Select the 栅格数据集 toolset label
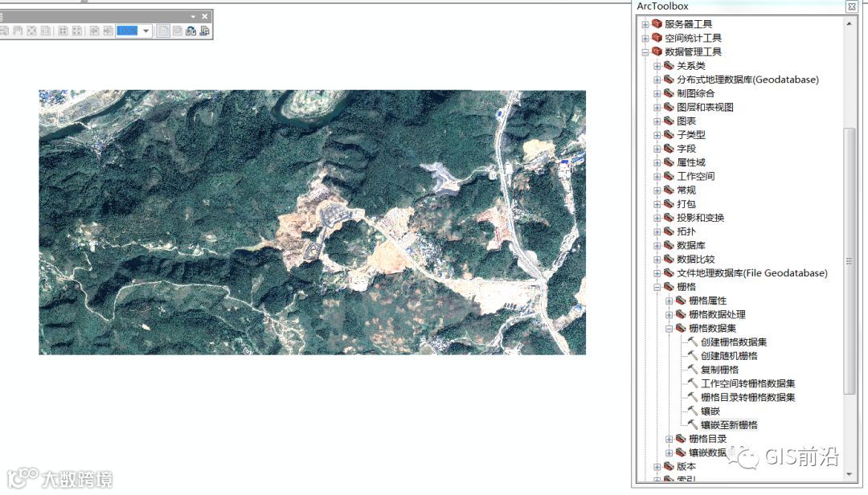This screenshot has height=495, width=868. tap(712, 329)
